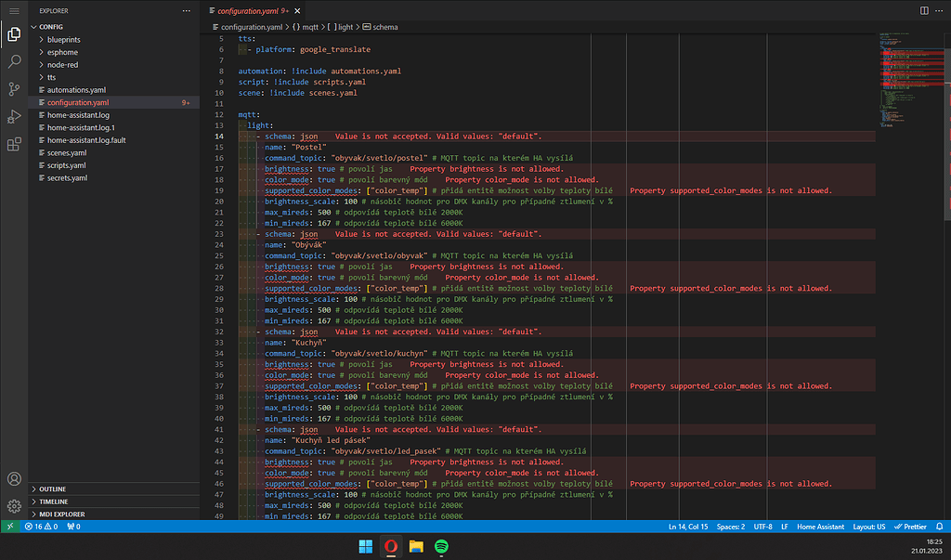Click "Postel" name value on line 15
Screen dimensions: 951x560
(x=308, y=148)
